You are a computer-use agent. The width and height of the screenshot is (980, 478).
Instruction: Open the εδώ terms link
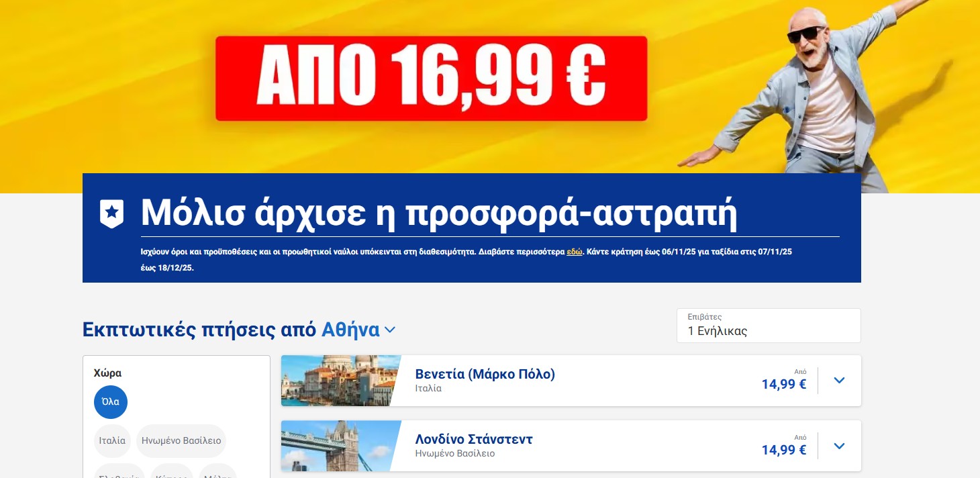click(575, 252)
